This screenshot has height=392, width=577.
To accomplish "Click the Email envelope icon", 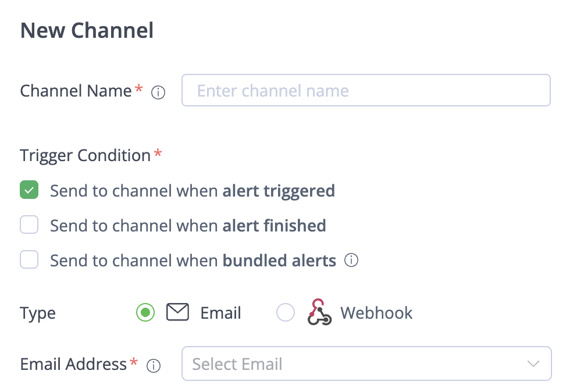I will (178, 313).
